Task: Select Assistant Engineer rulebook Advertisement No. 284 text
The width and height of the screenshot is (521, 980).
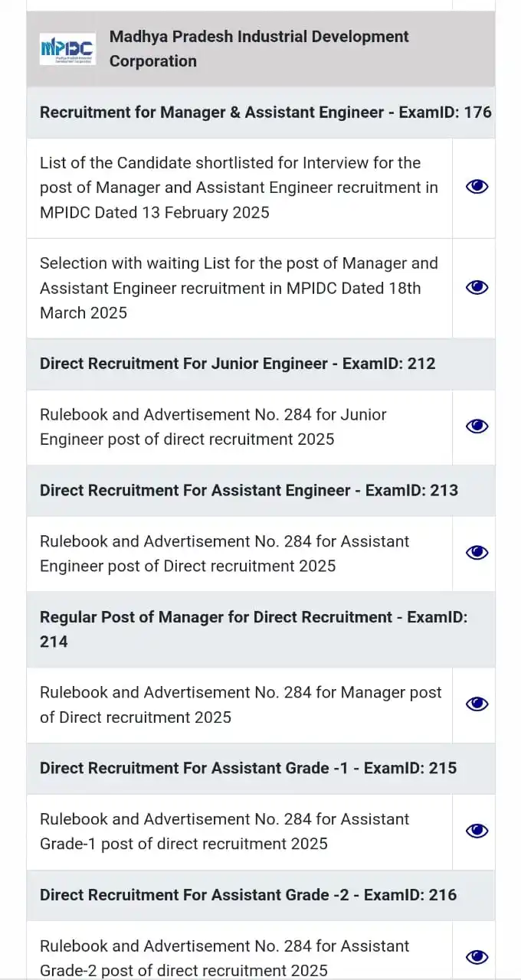Action: click(224, 553)
